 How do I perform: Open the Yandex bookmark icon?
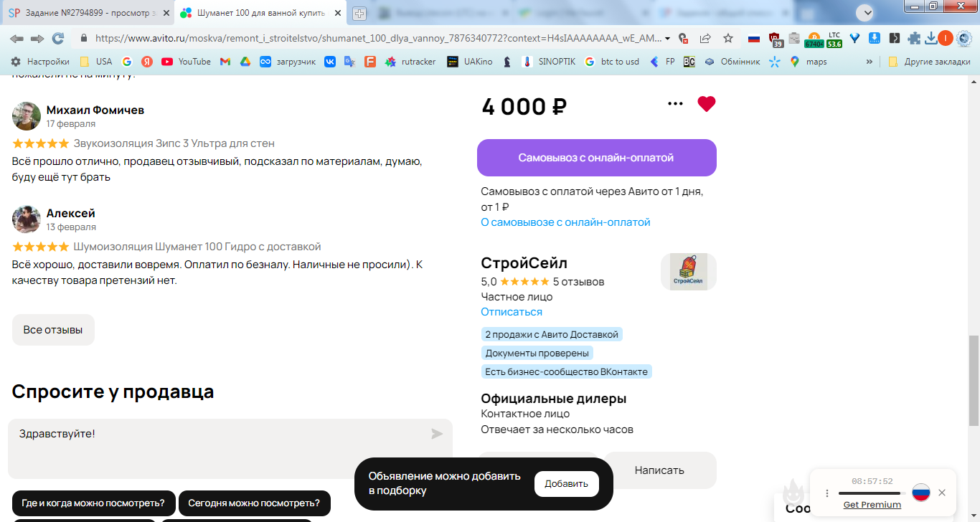click(x=146, y=62)
